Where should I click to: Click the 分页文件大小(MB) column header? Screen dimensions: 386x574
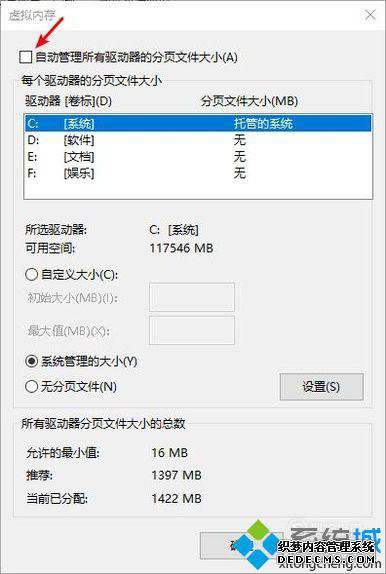(x=249, y=101)
